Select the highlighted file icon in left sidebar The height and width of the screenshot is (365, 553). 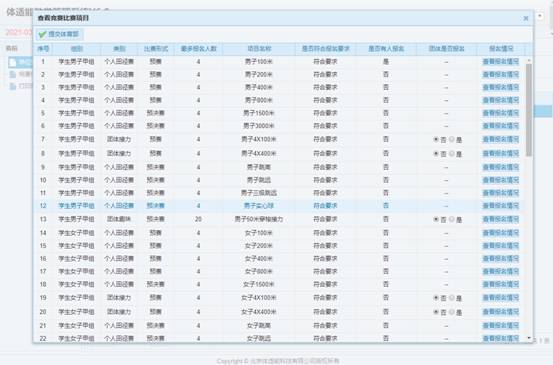(x=13, y=62)
